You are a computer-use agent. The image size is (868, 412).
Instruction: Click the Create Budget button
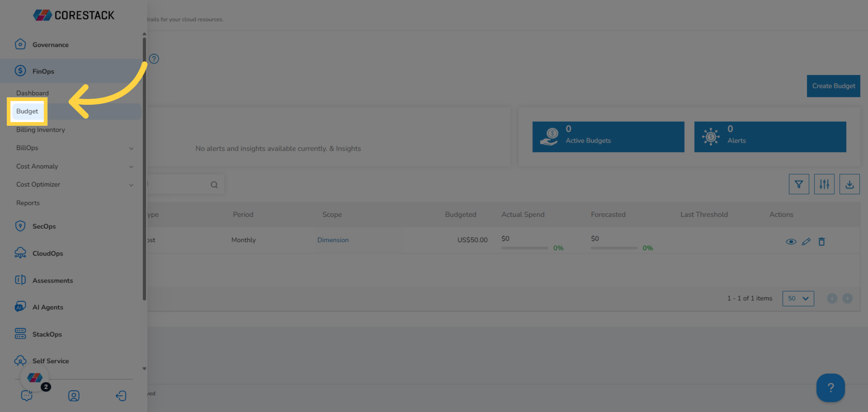point(833,86)
